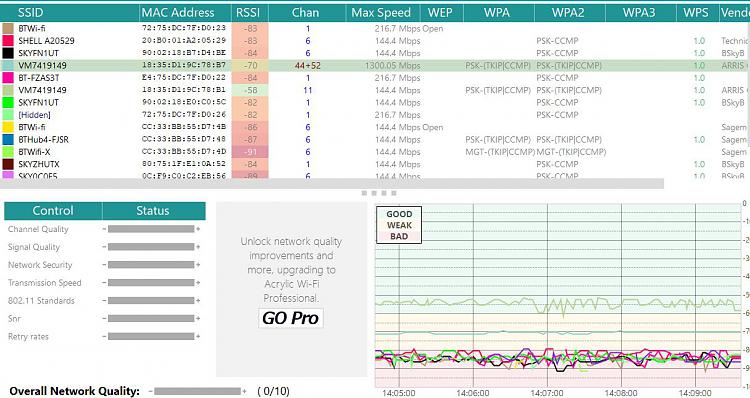Click the tan color swatch for BTWi-fi 72:75 row
This screenshot has height=398, width=750.
(x=8, y=28)
